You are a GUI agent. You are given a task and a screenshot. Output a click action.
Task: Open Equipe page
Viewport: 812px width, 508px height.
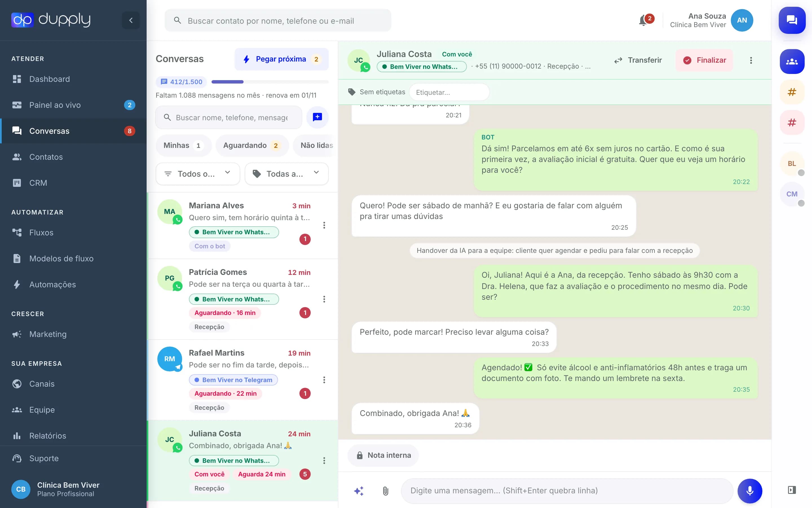click(73, 410)
